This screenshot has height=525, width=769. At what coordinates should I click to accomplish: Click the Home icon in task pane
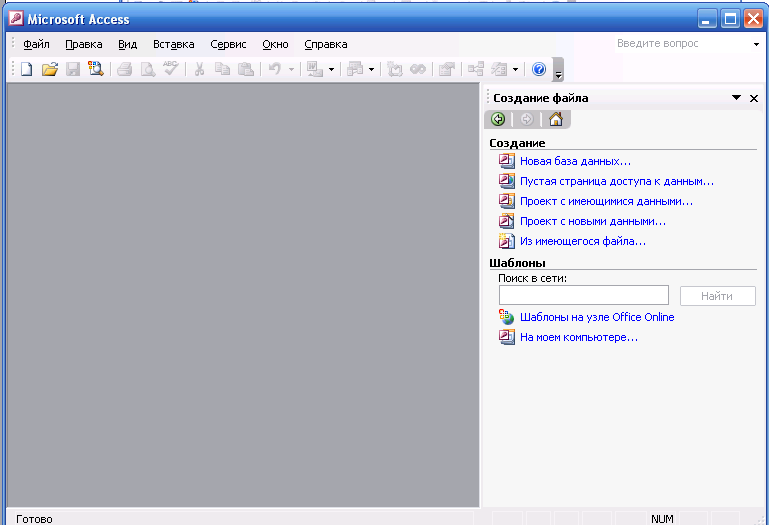(556, 119)
